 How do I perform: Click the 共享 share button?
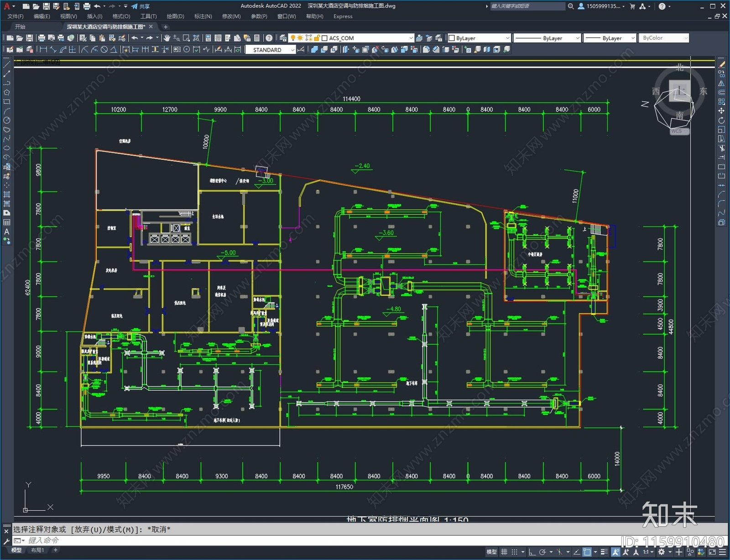[x=141, y=6]
